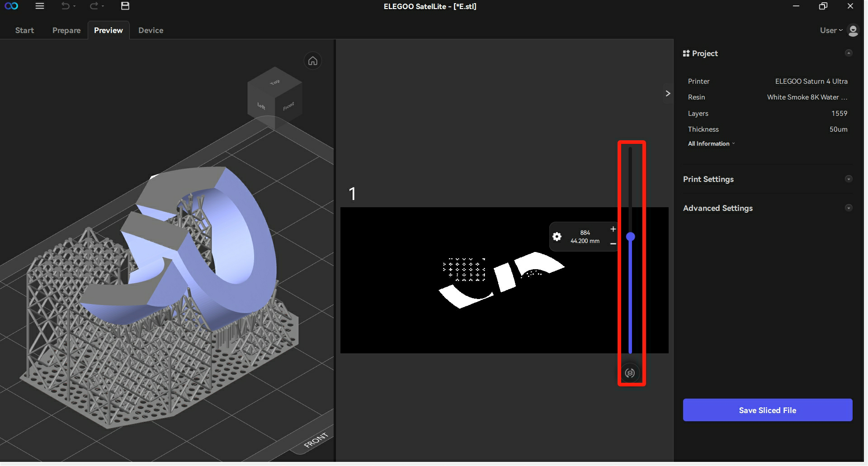Viewport: 868px width, 466px height.
Task: Open the redo history dropdown arrow
Action: pyautogui.click(x=103, y=6)
